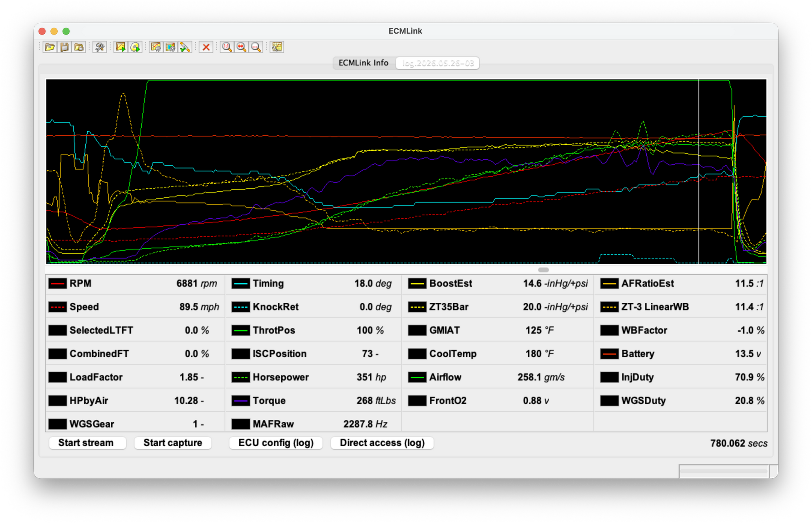This screenshot has height=523, width=812.
Task: Click the ECMLink window title text
Action: point(405,31)
